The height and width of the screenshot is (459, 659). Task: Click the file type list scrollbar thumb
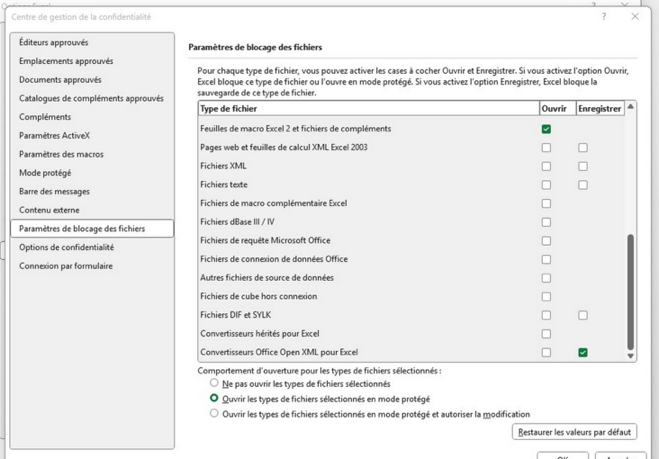tap(630, 292)
